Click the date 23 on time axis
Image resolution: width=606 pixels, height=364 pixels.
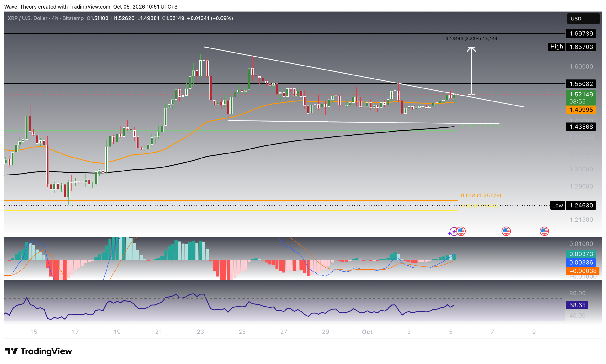click(x=200, y=332)
